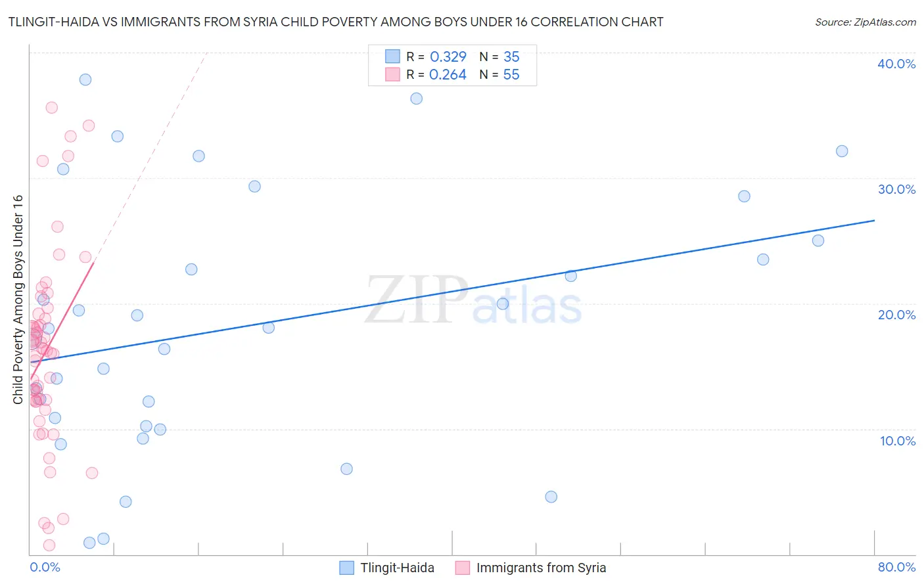Click the 40.0% y-axis label
This screenshot has width=924, height=586.
tap(896, 64)
